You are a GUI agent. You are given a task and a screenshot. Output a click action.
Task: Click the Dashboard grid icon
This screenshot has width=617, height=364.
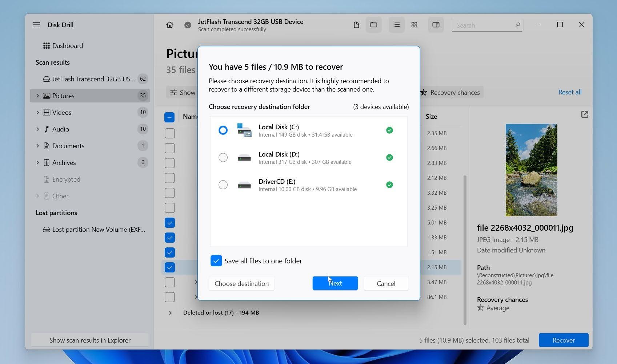47,45
